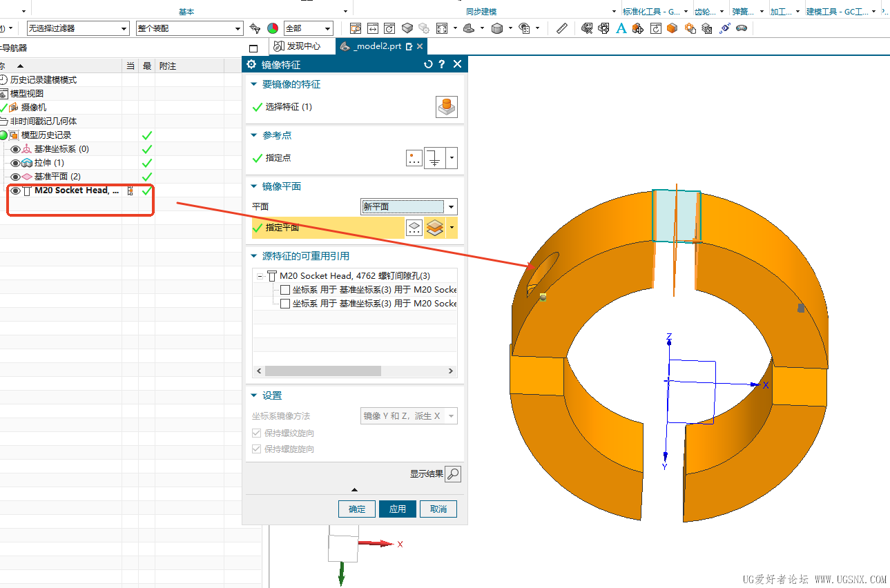This screenshot has width=890, height=588.
Task: Check the first 坐标系 用于 基准坐标系(3) checkbox
Action: click(285, 290)
